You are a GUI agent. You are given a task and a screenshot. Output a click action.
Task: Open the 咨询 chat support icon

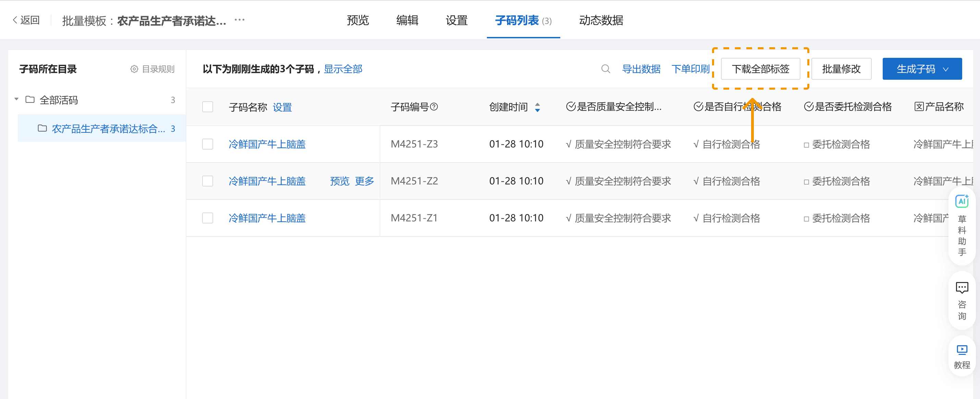pos(962,288)
